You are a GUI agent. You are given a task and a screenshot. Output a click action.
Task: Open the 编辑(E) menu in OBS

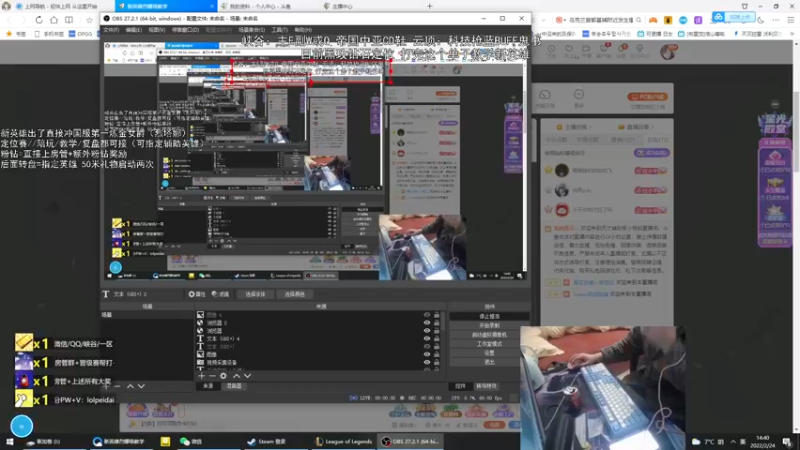134,30
